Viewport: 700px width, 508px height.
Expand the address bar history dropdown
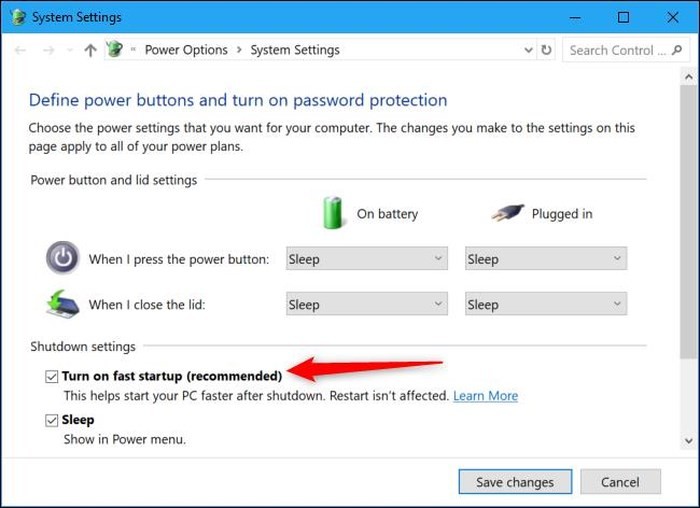528,50
